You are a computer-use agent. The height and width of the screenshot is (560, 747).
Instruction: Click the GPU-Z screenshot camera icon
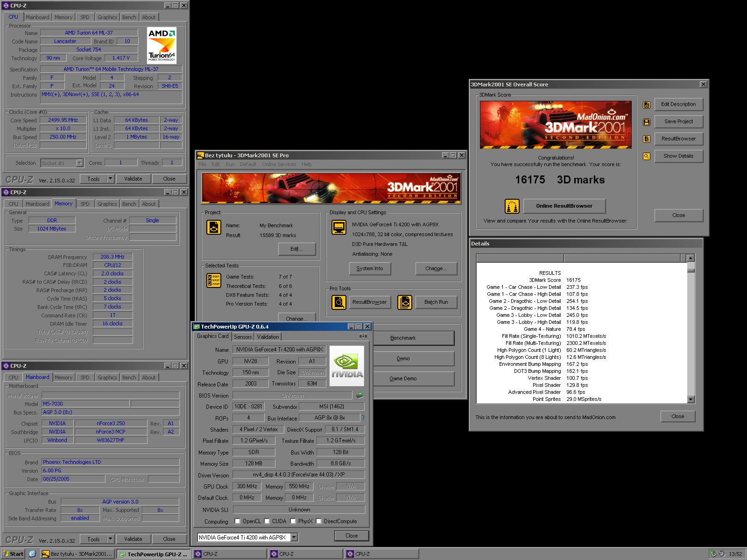click(363, 336)
